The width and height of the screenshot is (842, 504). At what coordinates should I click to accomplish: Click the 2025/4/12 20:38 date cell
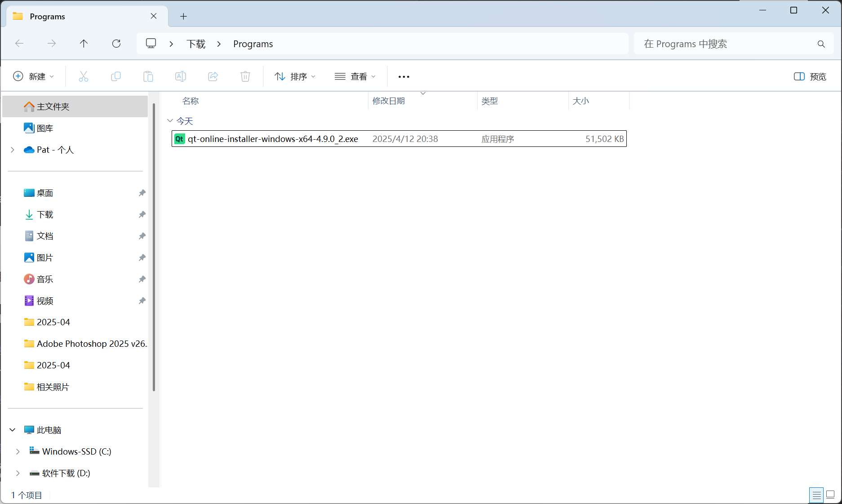click(405, 139)
